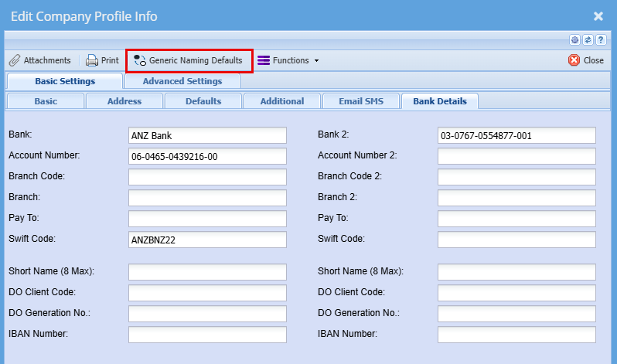Select the Basic Settings tab
617x364 pixels.
point(65,81)
